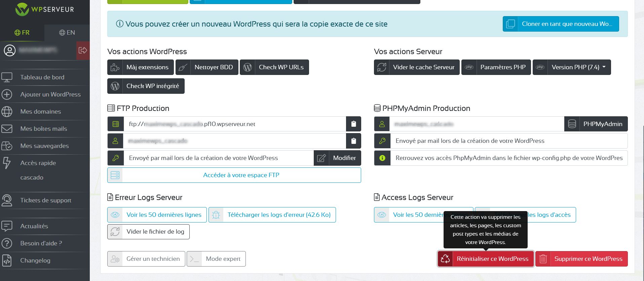Click the green info icon in PHPMyAdmin section
This screenshot has width=644, height=281.
point(382,158)
